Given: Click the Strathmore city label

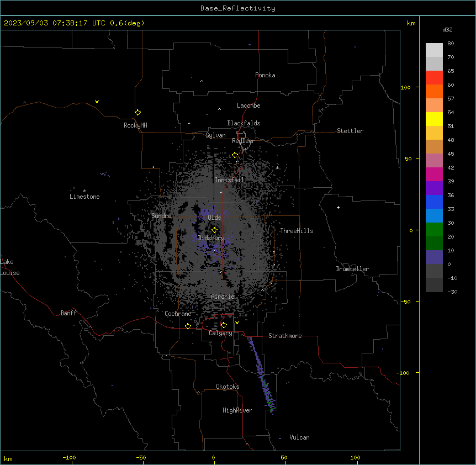Looking at the screenshot, I should pos(285,336).
